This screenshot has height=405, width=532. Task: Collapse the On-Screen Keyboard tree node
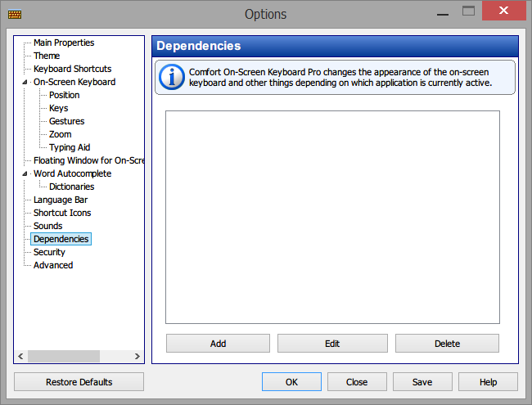tap(25, 82)
